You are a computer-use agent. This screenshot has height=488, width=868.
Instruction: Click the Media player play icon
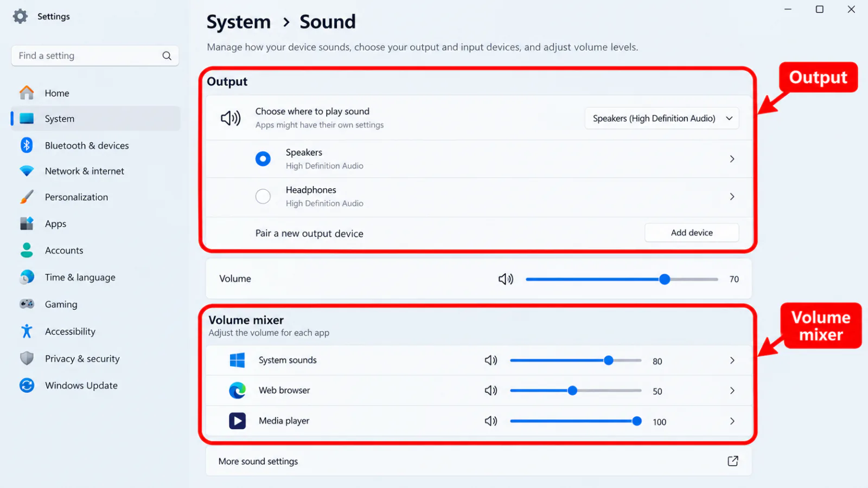point(237,421)
